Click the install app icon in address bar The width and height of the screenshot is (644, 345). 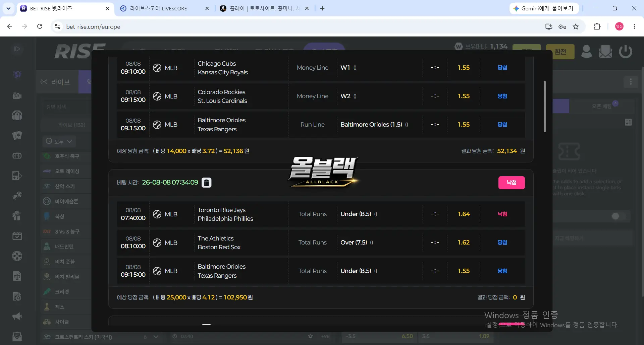click(549, 26)
